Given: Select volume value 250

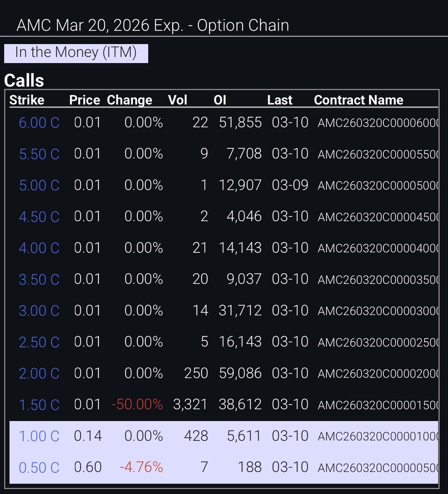Looking at the screenshot, I should (196, 373).
